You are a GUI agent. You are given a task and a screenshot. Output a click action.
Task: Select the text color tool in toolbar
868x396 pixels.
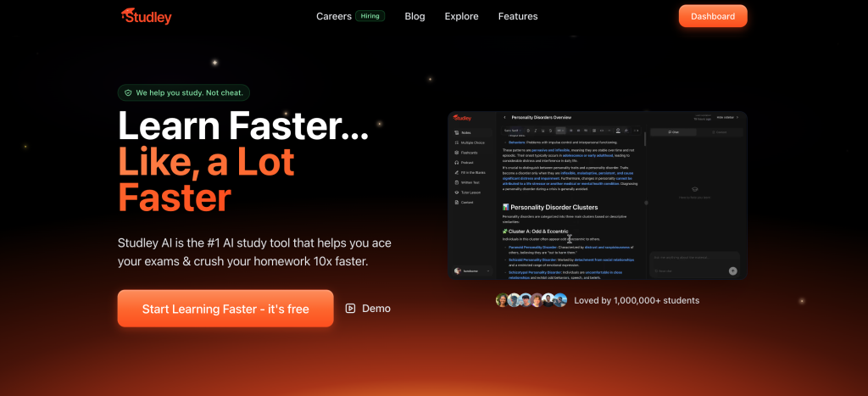click(x=618, y=131)
